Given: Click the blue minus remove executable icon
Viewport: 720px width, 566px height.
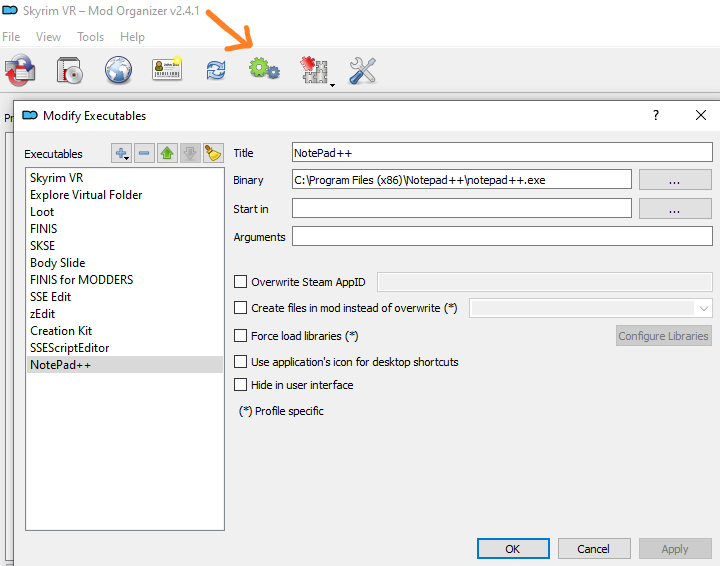Looking at the screenshot, I should coord(144,153).
